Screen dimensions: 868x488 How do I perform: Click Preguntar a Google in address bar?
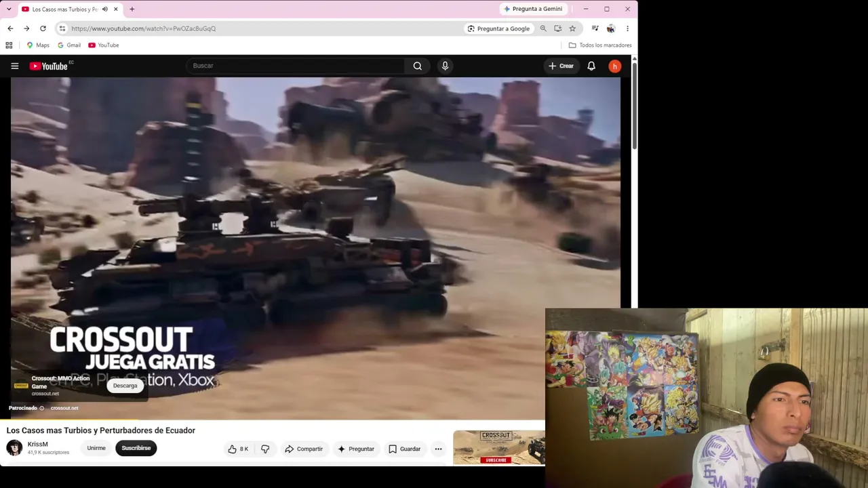pos(498,28)
